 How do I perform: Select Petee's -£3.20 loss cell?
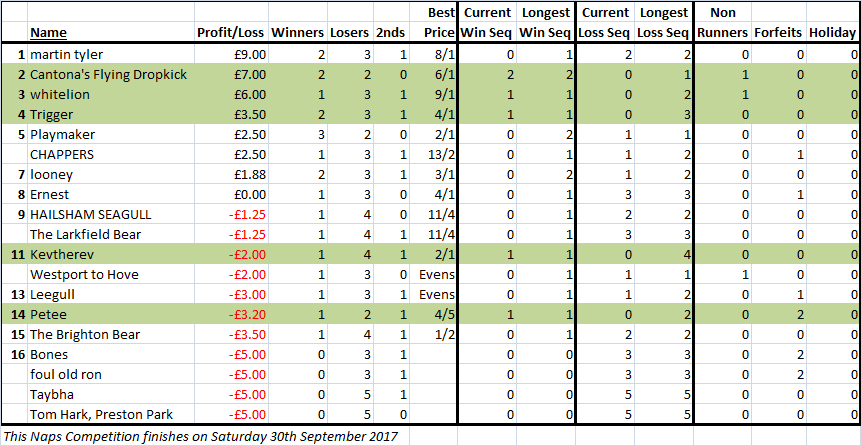[232, 314]
